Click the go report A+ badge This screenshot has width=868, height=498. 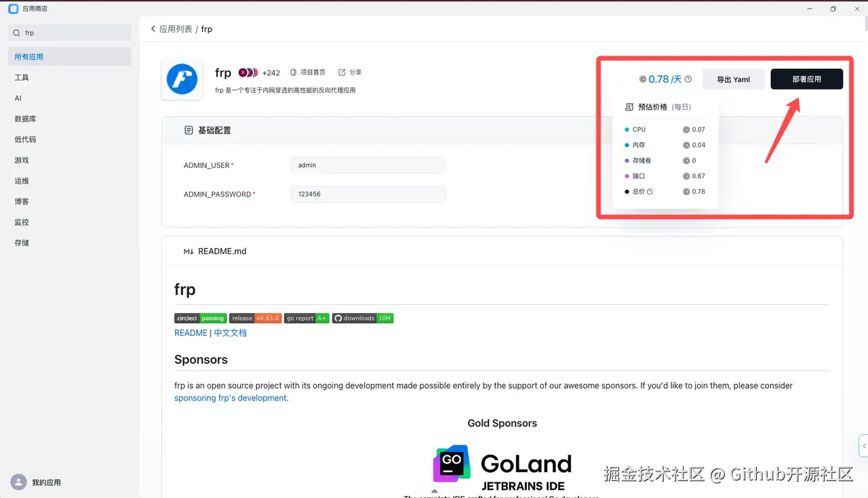(307, 318)
